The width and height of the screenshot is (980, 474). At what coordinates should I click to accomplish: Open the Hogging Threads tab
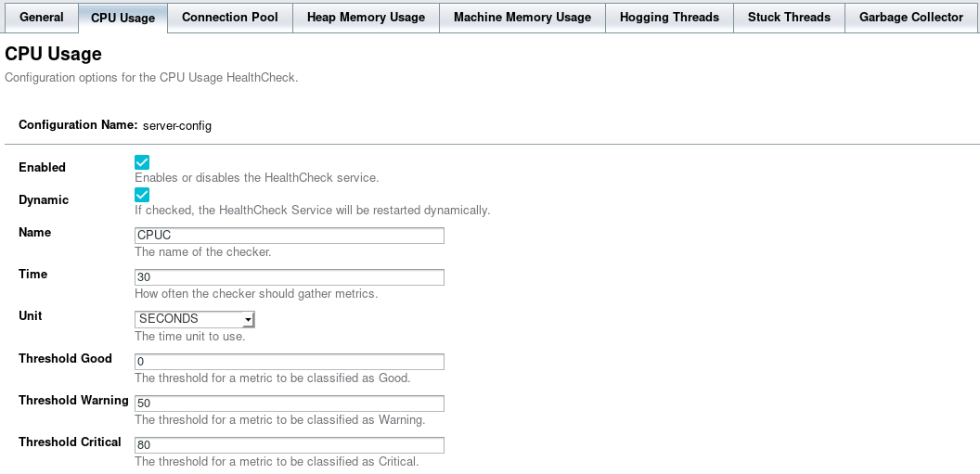click(x=669, y=18)
